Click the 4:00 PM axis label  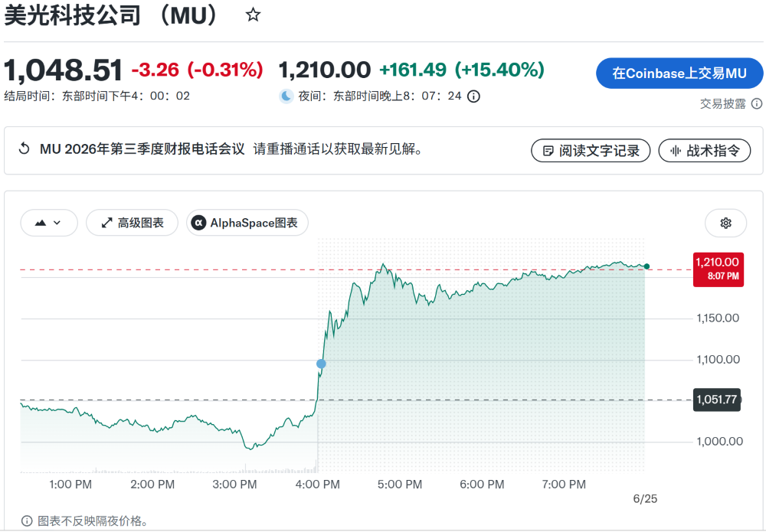[318, 485]
